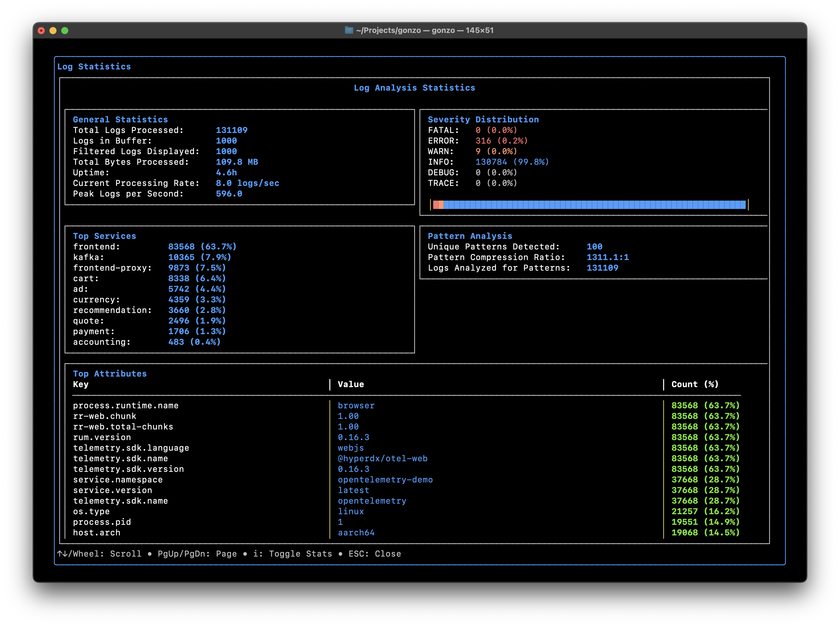The image size is (840, 626).
Task: Select the process.runtime.name attribute row
Action: coord(125,405)
